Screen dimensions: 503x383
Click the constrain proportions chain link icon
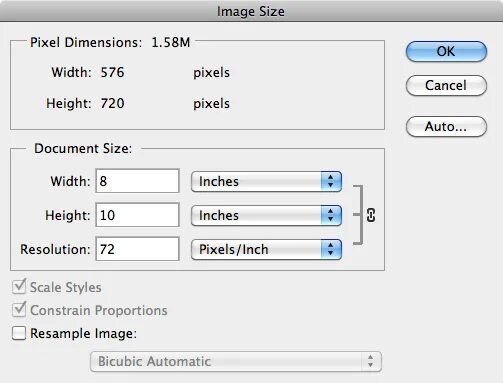tap(371, 215)
